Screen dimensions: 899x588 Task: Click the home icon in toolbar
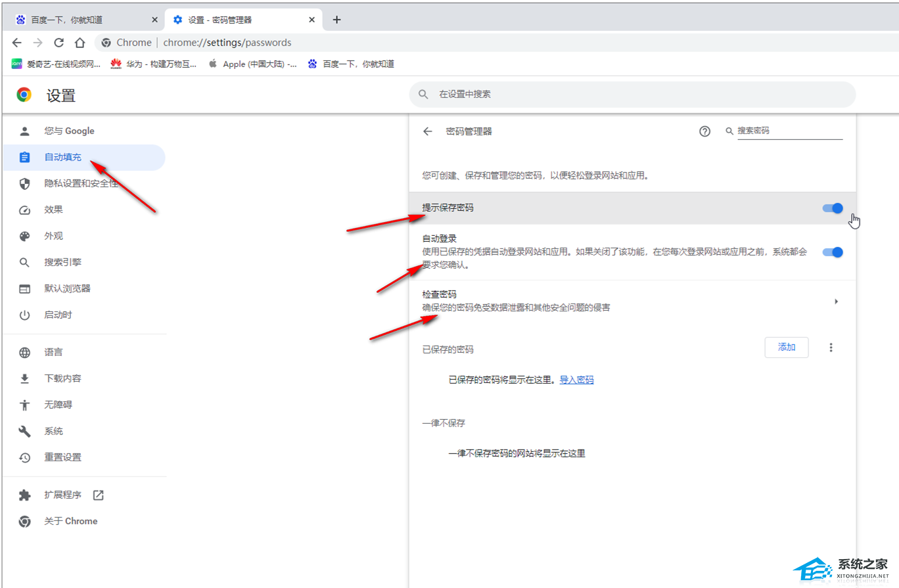[80, 43]
